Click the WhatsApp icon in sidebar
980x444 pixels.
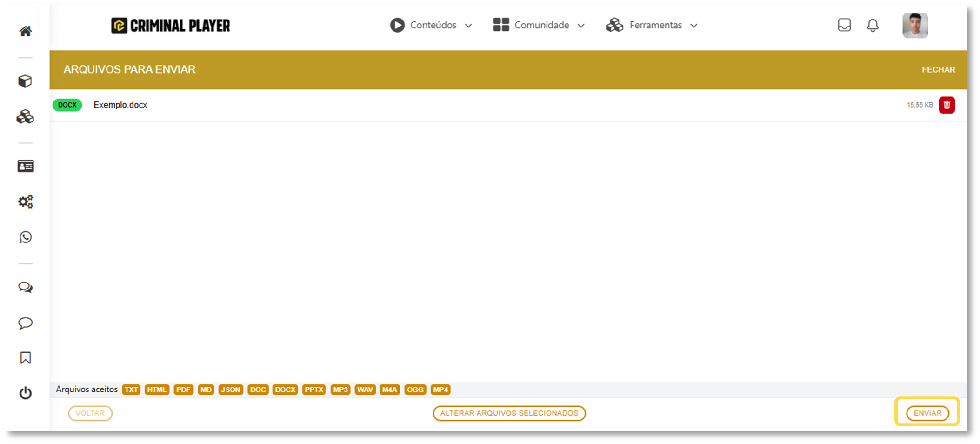click(x=25, y=237)
